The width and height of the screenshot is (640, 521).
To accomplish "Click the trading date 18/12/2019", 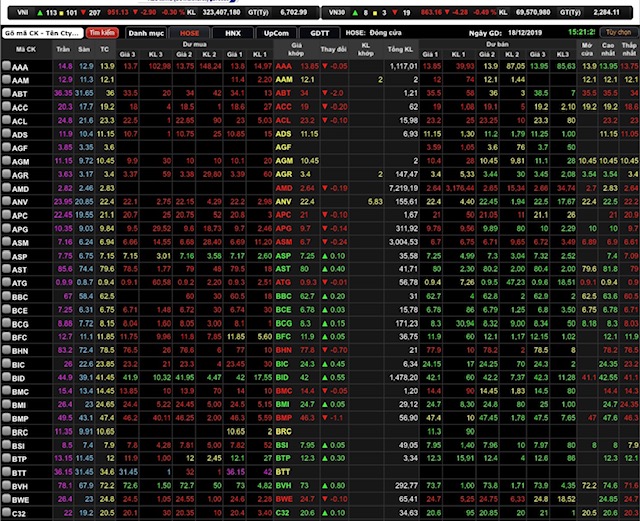I will coord(525,33).
